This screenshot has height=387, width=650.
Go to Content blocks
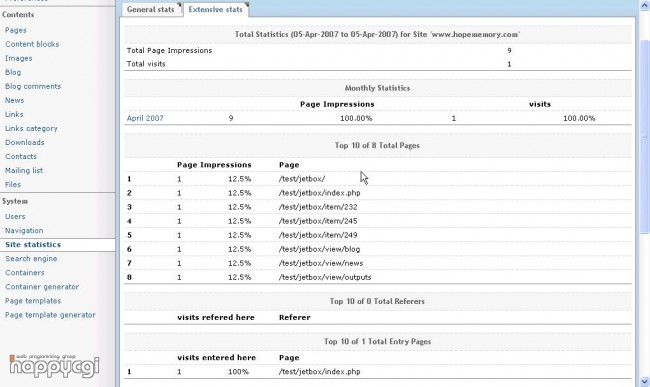click(32, 44)
